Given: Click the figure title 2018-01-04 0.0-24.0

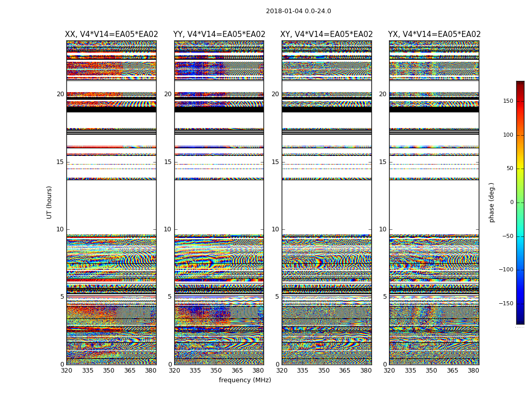Looking at the screenshot, I should pos(298,11).
